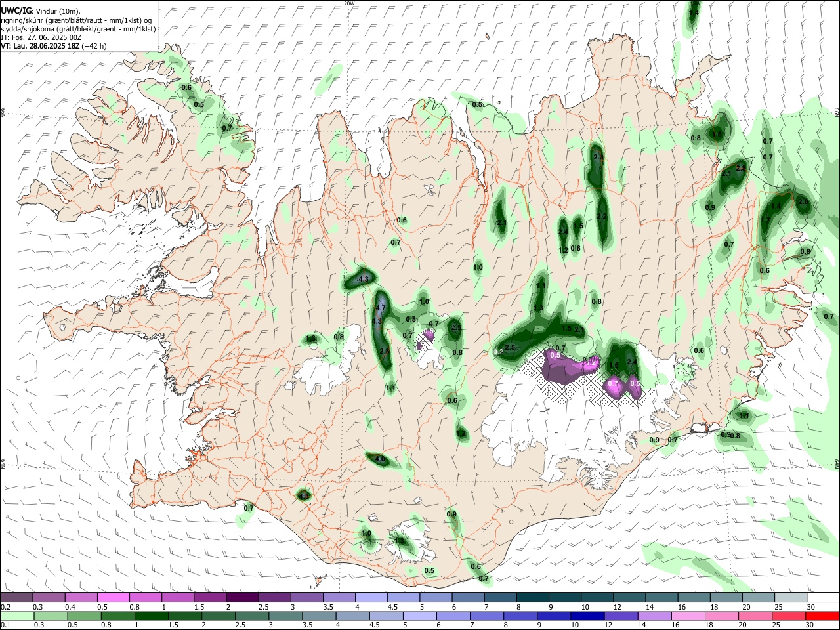Screen dimensions: 840x630
Task: Click the pale green 0.1 legend swatch
Action: tap(17, 616)
